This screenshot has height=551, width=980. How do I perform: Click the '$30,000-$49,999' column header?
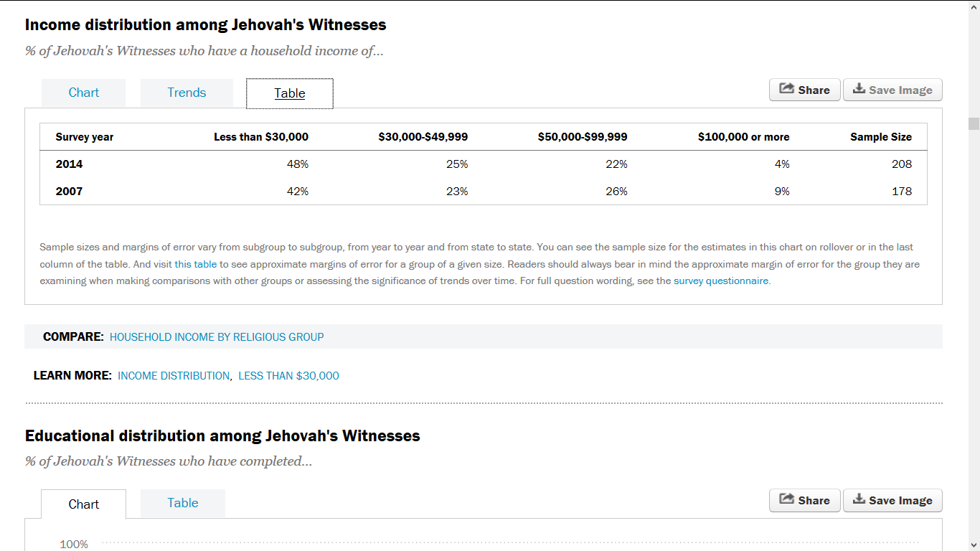click(423, 137)
